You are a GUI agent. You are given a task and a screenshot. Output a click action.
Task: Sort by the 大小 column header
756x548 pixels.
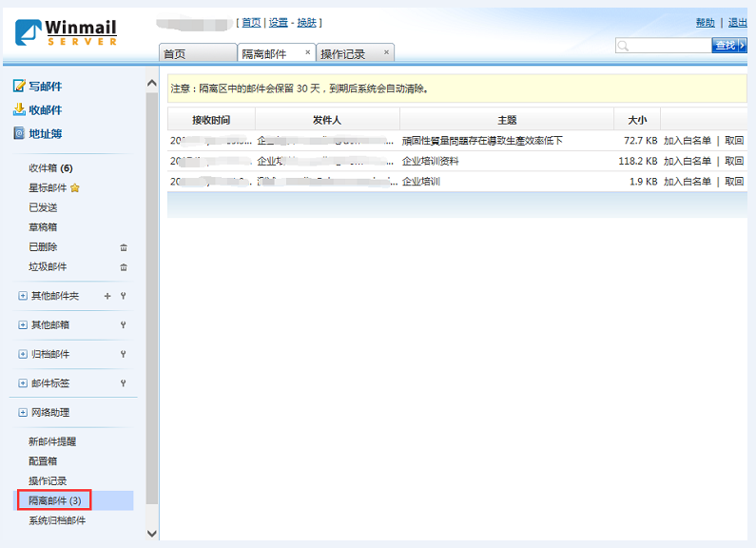click(637, 120)
